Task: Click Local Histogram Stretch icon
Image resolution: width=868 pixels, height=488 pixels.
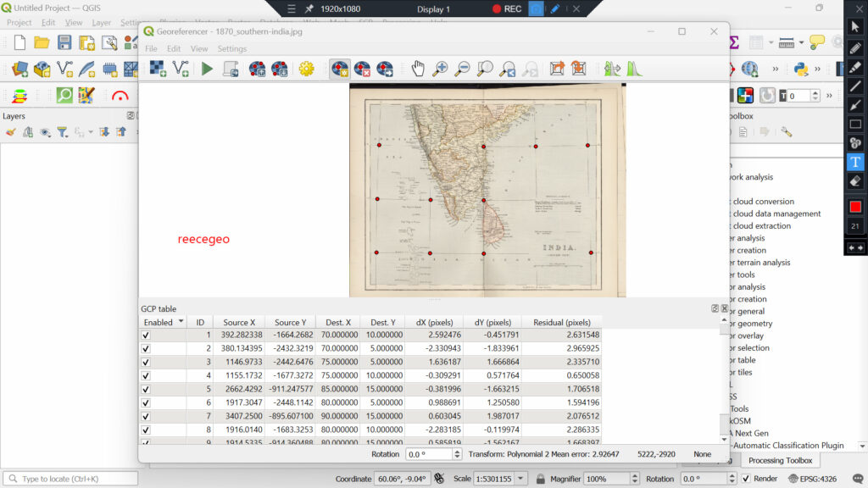Action: click(x=634, y=69)
